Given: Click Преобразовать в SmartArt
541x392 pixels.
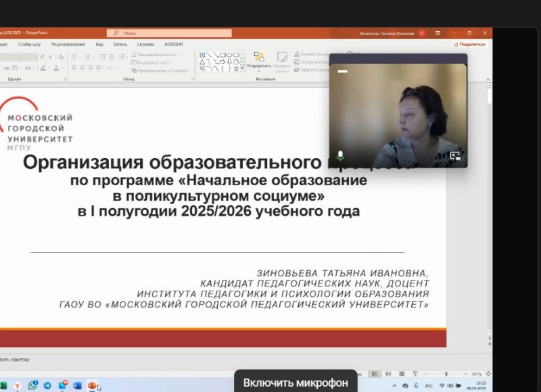Looking at the screenshot, I should click(161, 70).
